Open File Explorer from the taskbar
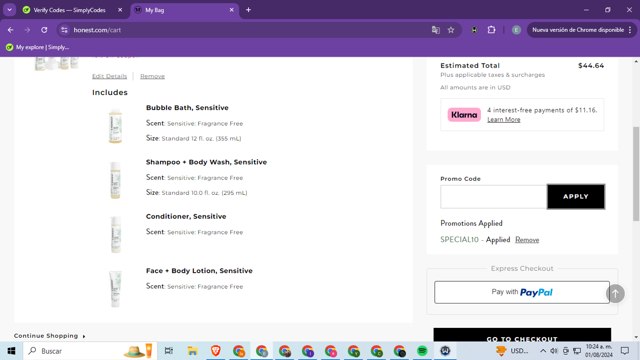 (x=192, y=351)
